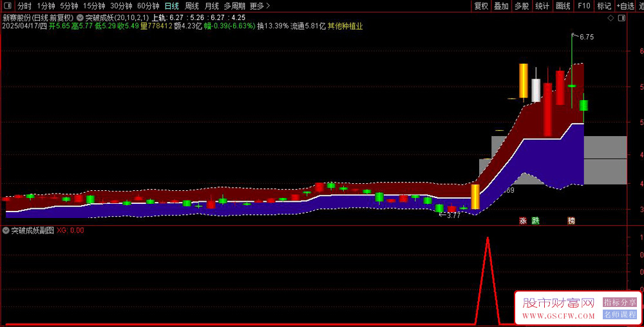Screen dimensions: 644x327
Task: Switch to the 分时 intraday tab
Action: pyautogui.click(x=24, y=6)
